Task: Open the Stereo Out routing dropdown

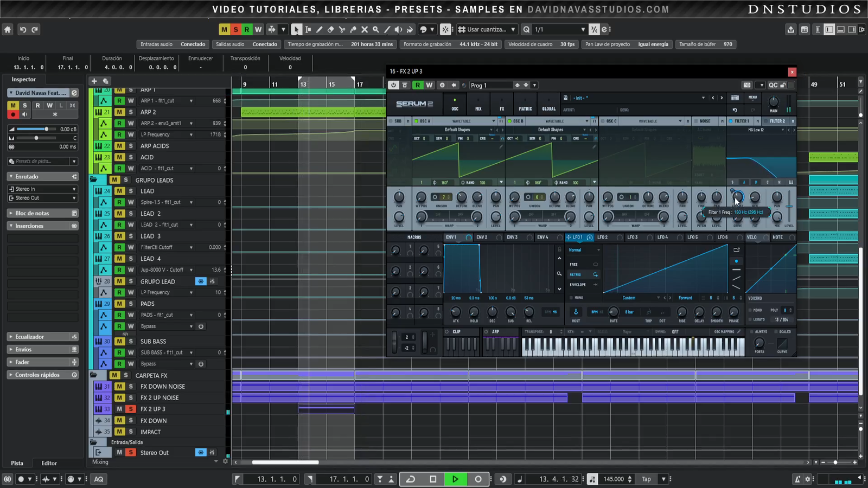Action: click(x=42, y=198)
